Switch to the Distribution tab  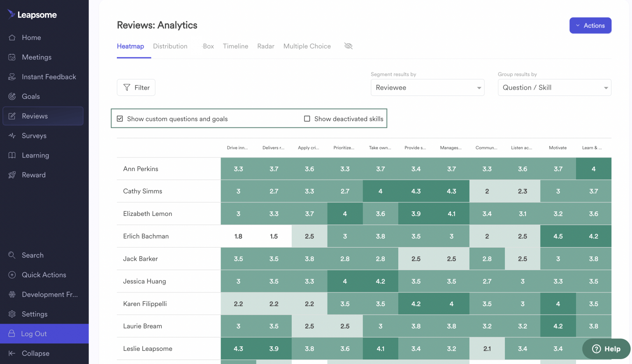pyautogui.click(x=170, y=46)
